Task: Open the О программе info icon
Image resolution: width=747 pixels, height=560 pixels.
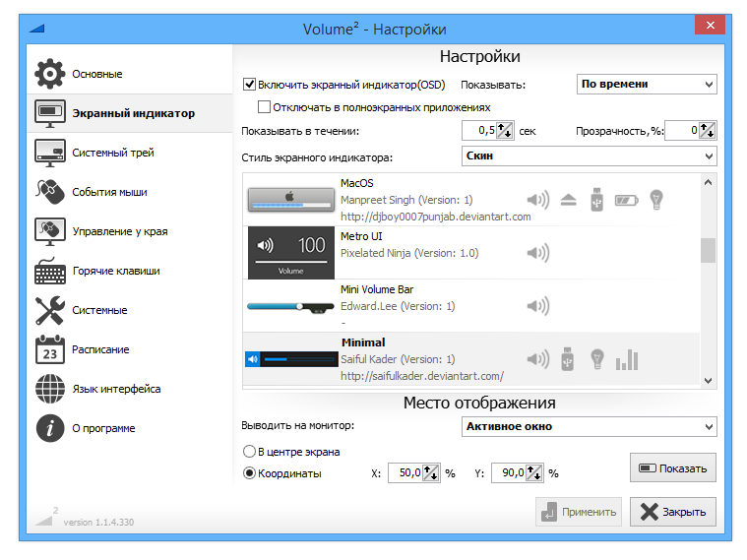Action: click(50, 428)
